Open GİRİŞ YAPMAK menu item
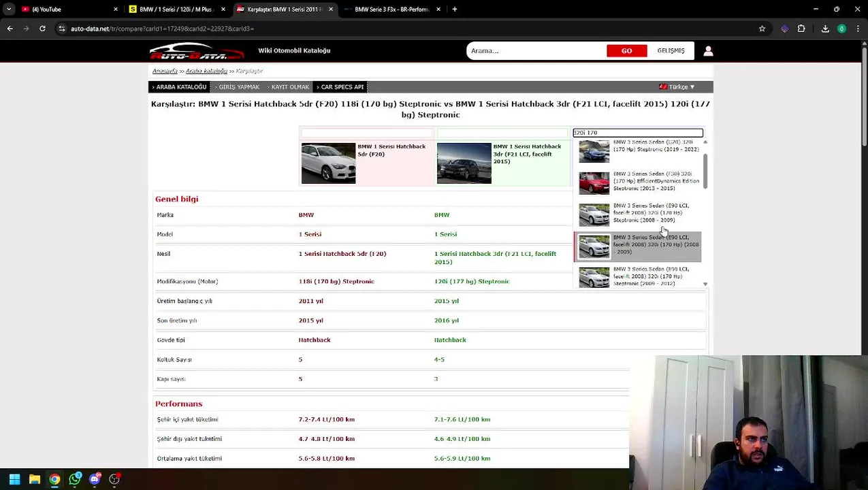868x490 pixels. [238, 87]
